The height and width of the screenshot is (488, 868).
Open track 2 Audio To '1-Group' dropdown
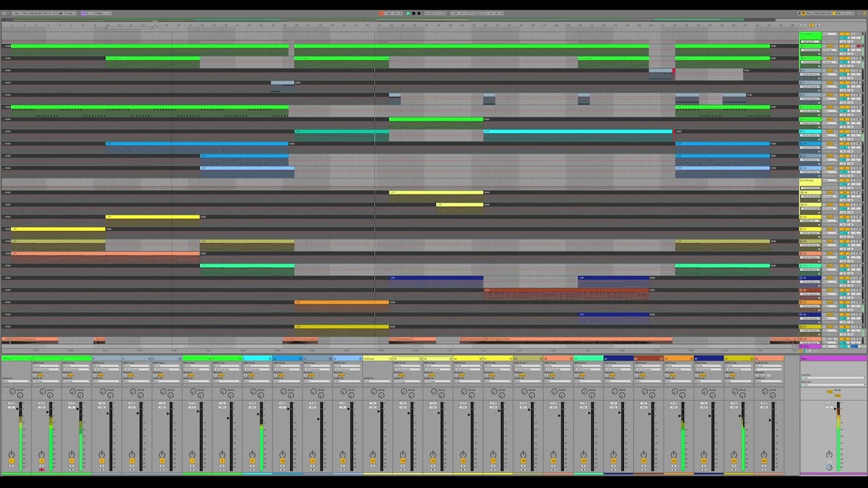point(47,381)
